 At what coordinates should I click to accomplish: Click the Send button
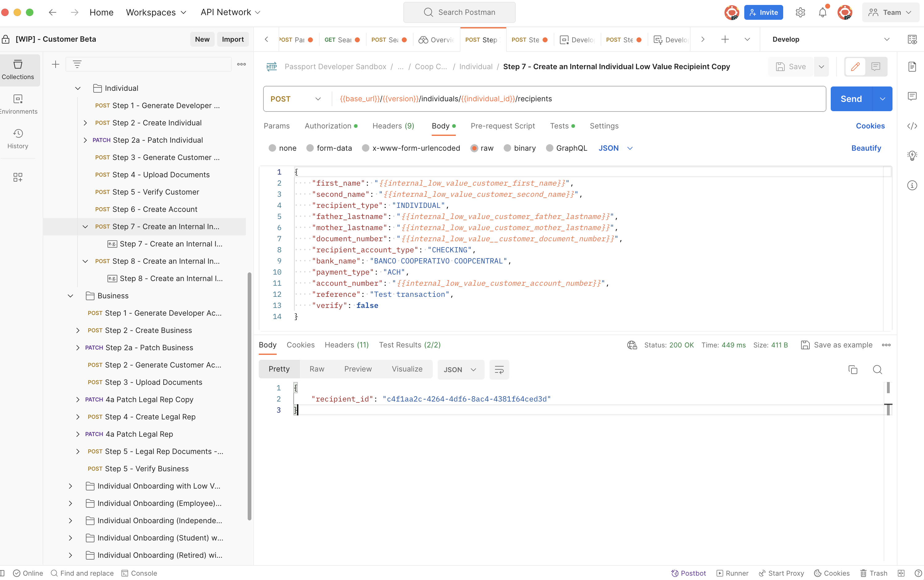tap(852, 99)
